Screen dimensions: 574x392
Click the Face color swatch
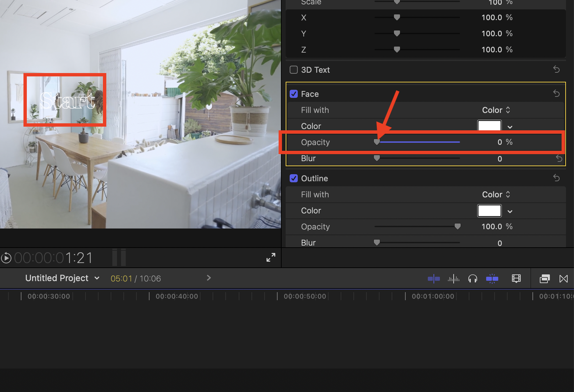490,126
